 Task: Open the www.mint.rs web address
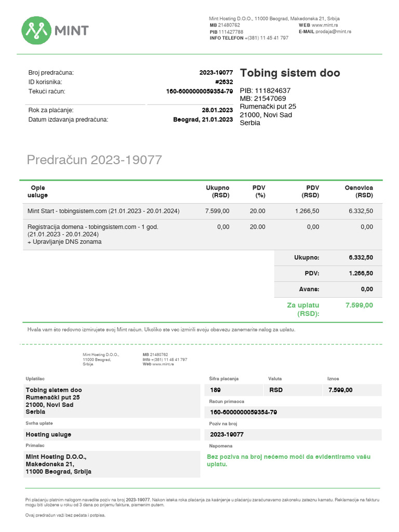325,25
